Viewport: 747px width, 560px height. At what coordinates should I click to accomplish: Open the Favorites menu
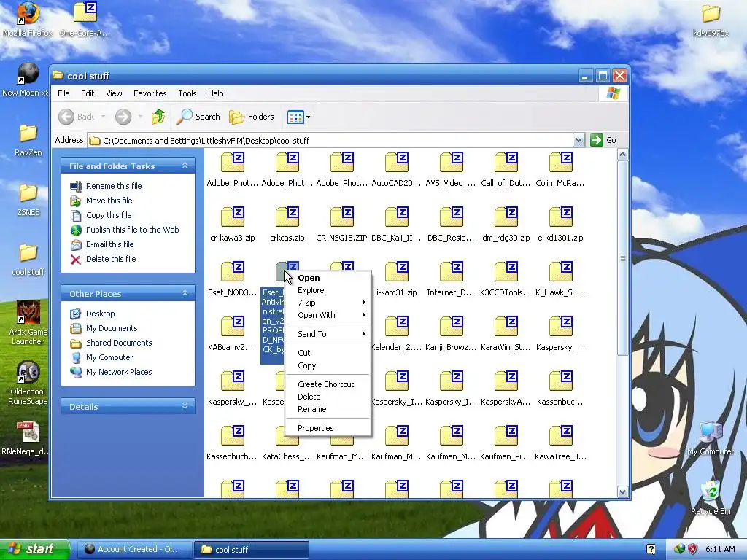click(x=150, y=93)
